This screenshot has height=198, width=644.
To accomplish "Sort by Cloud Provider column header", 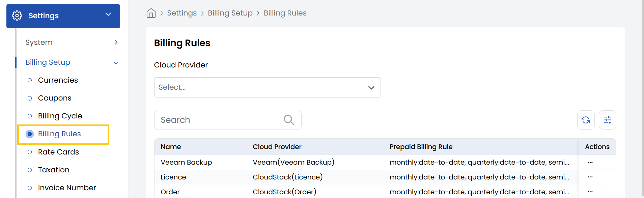I will pyautogui.click(x=277, y=147).
